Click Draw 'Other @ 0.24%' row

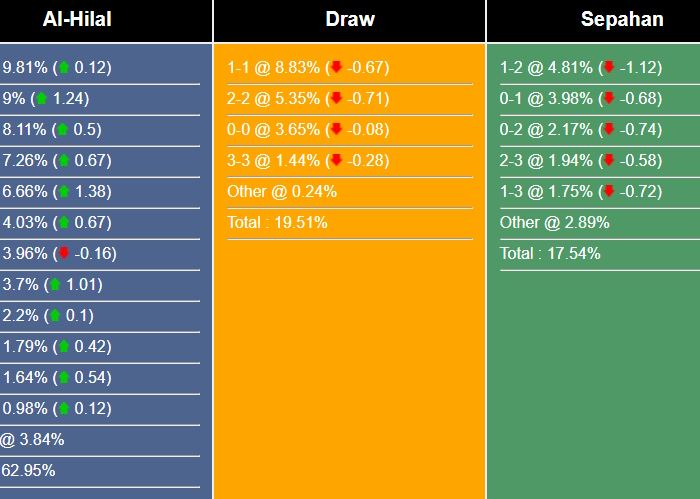tap(282, 191)
